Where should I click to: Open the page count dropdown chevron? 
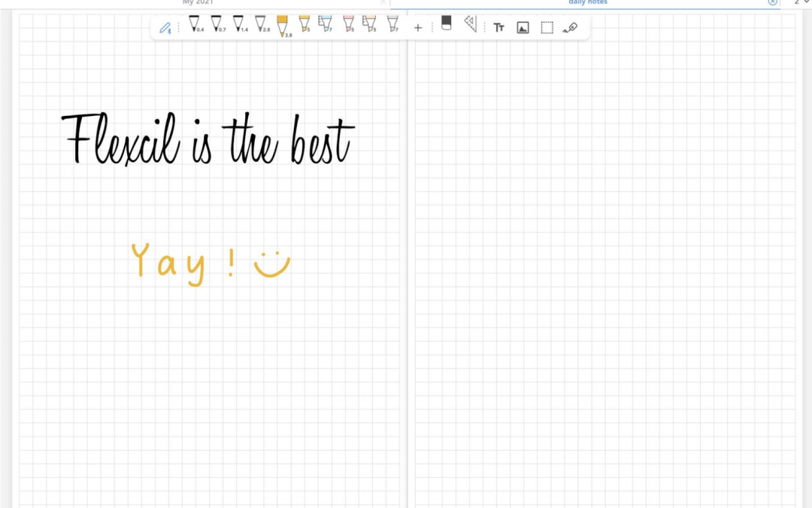(x=806, y=2)
